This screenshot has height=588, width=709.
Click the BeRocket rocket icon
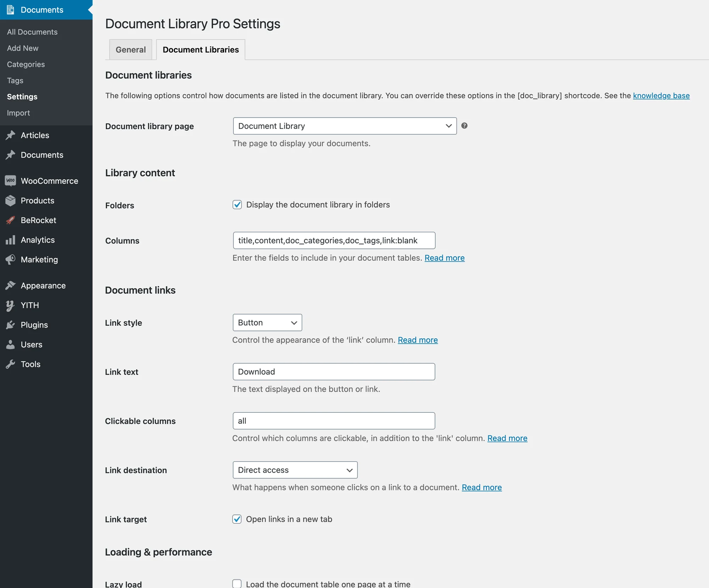point(10,220)
